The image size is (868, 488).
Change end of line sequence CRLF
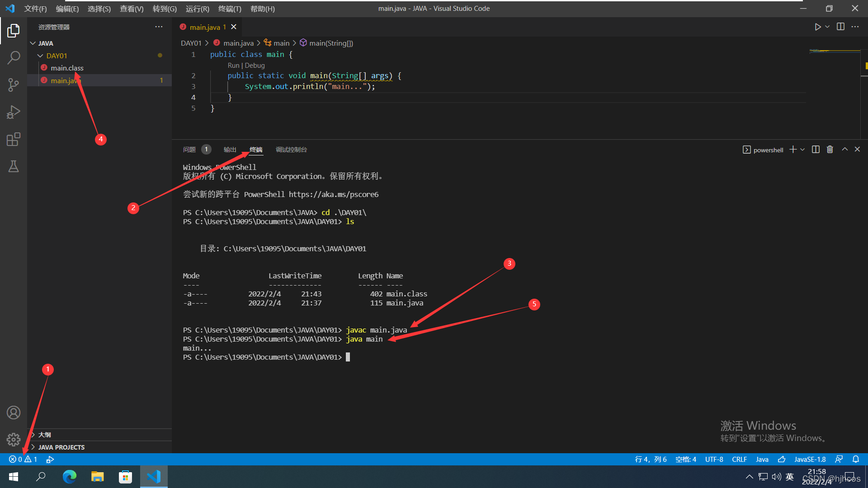[x=739, y=460]
